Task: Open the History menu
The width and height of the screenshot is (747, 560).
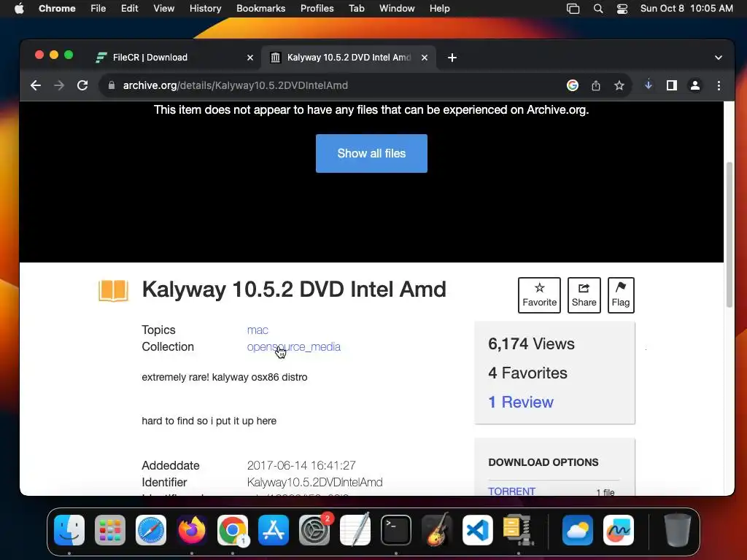Action: click(205, 9)
